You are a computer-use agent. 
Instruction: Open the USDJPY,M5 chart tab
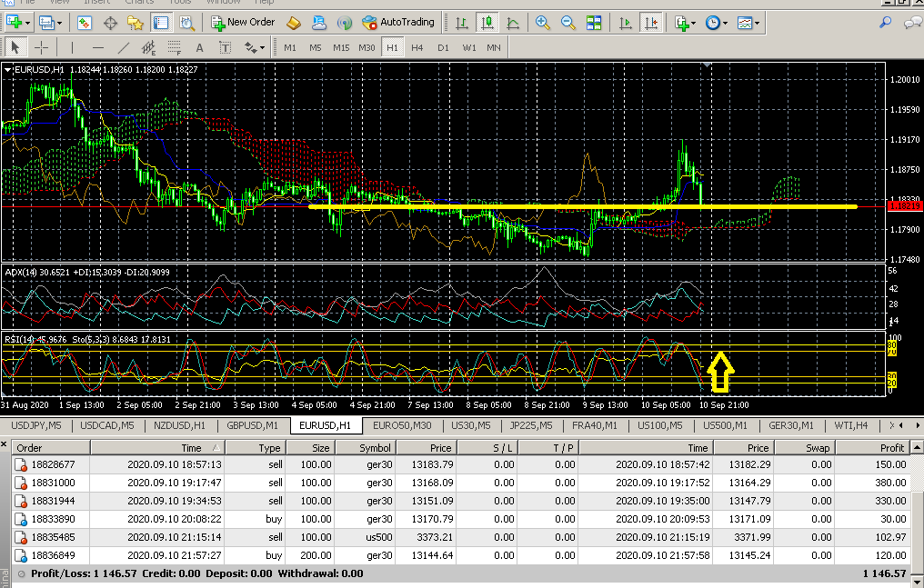click(36, 425)
